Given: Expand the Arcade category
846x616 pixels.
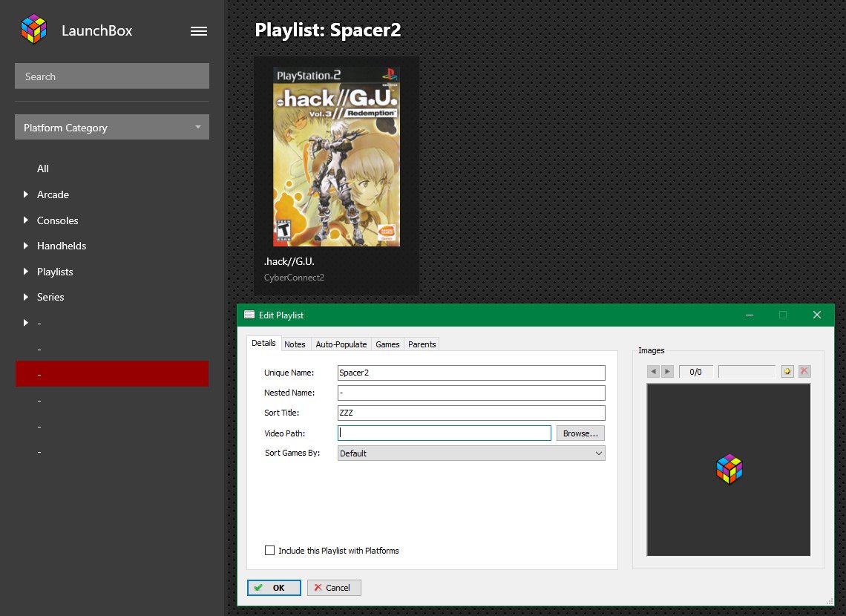Looking at the screenshot, I should (25, 194).
